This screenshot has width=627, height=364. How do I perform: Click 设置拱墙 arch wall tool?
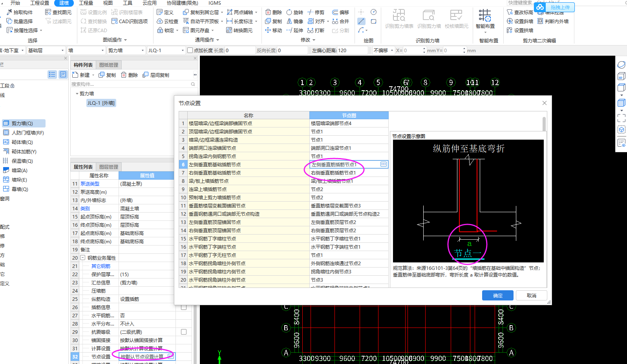coord(520,30)
